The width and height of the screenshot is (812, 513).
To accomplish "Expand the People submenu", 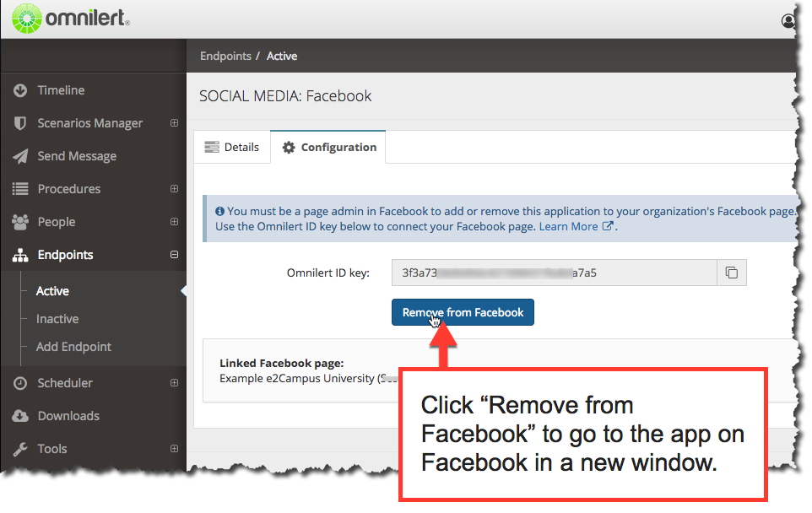I will click(x=174, y=222).
